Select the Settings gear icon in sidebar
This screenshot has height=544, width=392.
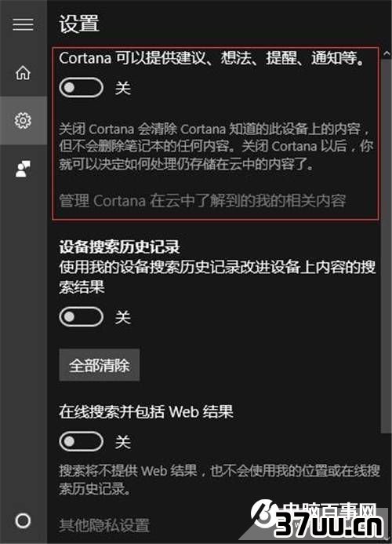(x=23, y=120)
